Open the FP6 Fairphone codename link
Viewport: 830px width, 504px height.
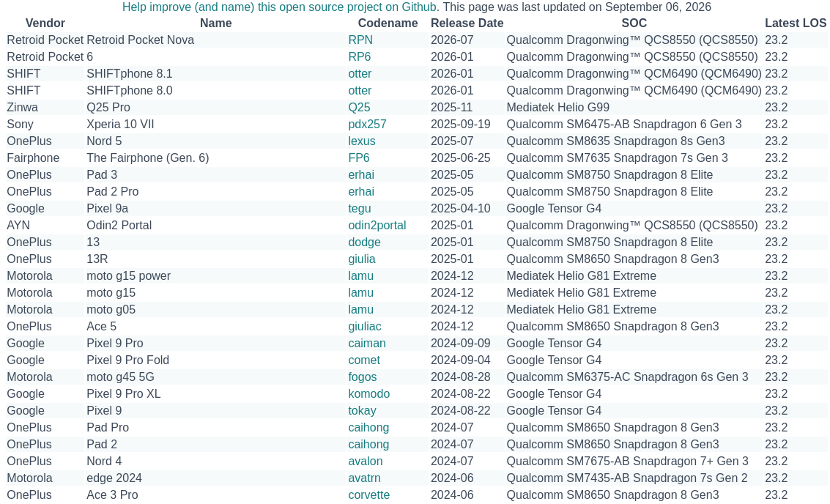pos(359,158)
